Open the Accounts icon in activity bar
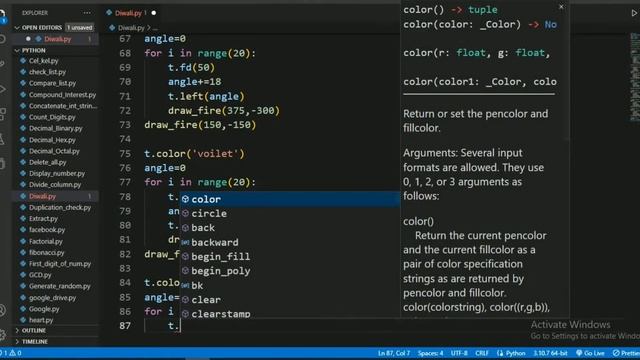The height and width of the screenshot is (360, 640). point(2,311)
